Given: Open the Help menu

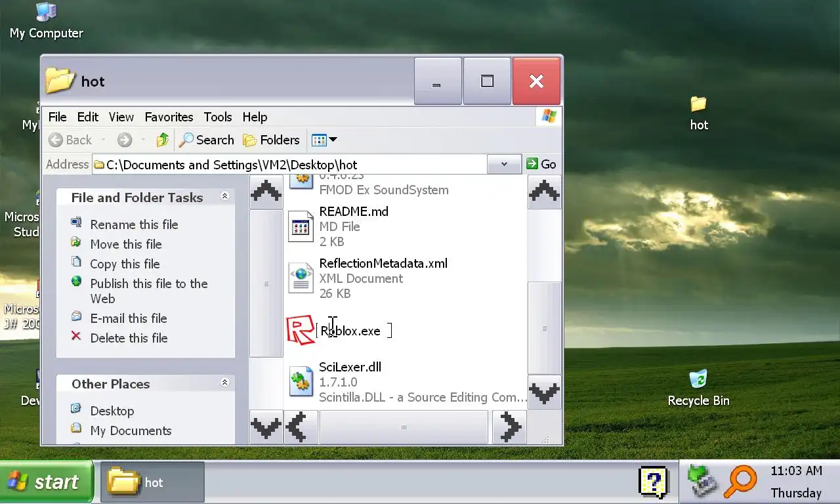Looking at the screenshot, I should pos(255,117).
